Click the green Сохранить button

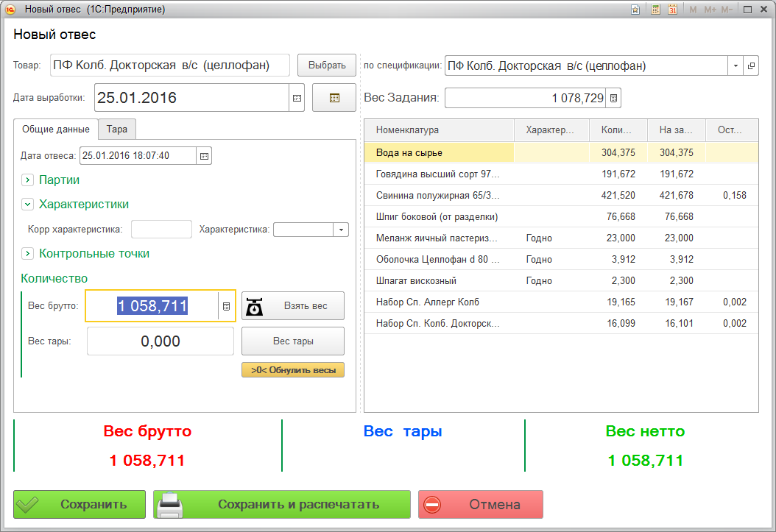[x=80, y=504]
